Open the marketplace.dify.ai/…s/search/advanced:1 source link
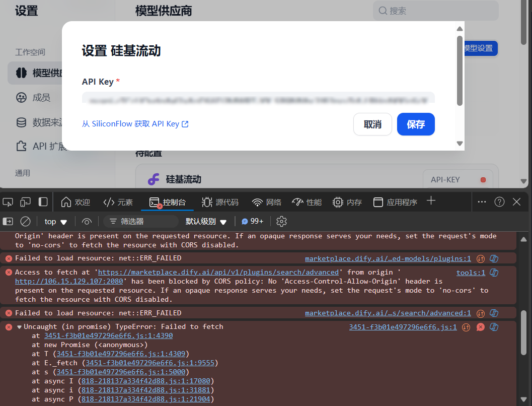Screen dimensions: 532x406 pyautogui.click(x=388, y=313)
